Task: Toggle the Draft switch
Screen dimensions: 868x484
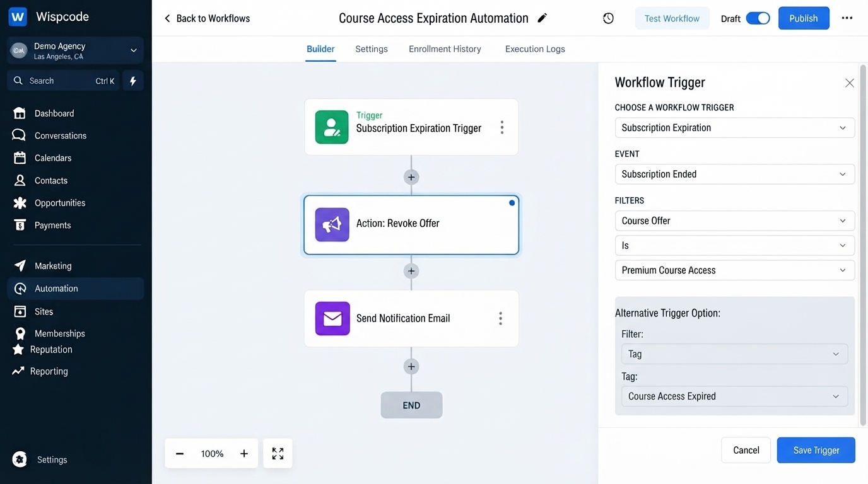Action: click(x=758, y=18)
